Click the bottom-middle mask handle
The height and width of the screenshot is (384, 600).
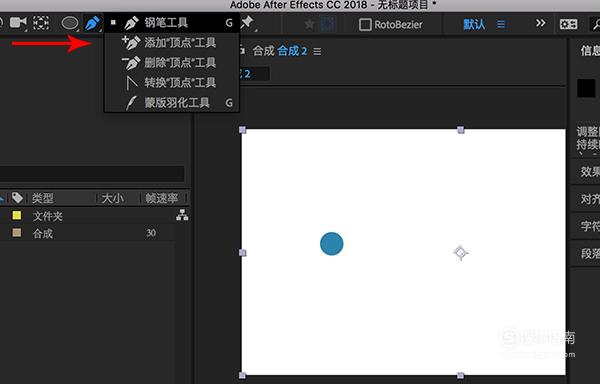click(x=461, y=375)
